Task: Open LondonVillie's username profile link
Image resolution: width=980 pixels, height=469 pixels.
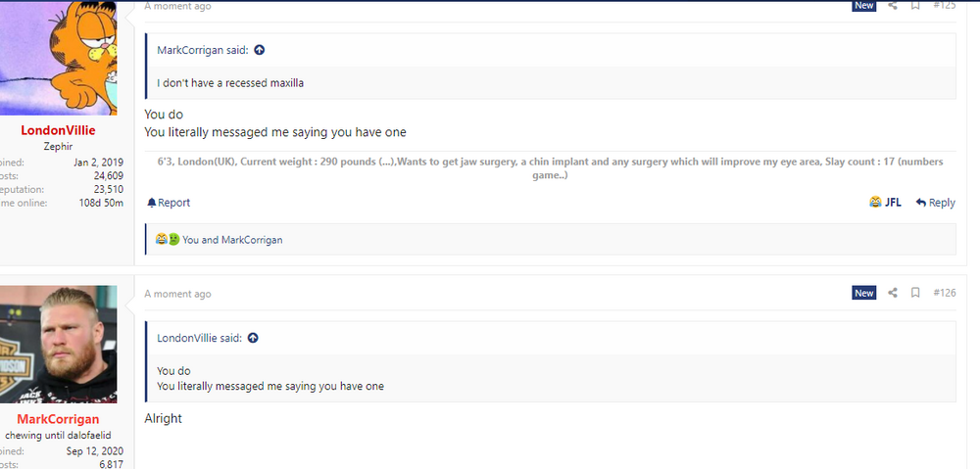Action: [58, 130]
